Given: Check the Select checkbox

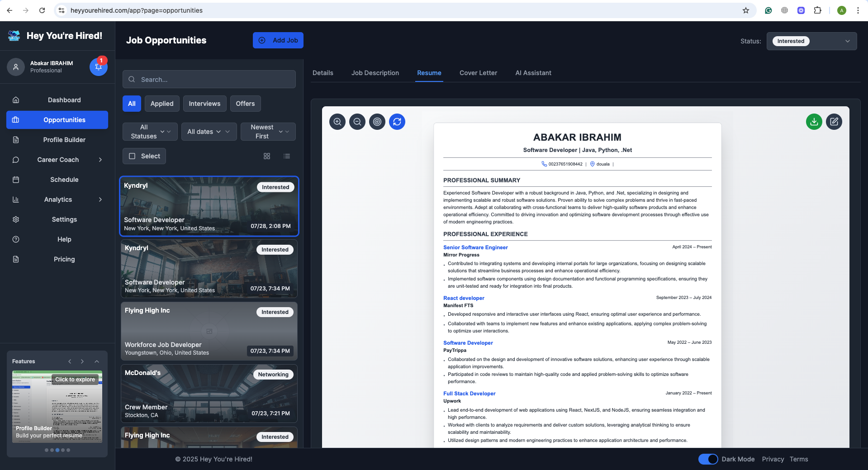Looking at the screenshot, I should click(132, 156).
